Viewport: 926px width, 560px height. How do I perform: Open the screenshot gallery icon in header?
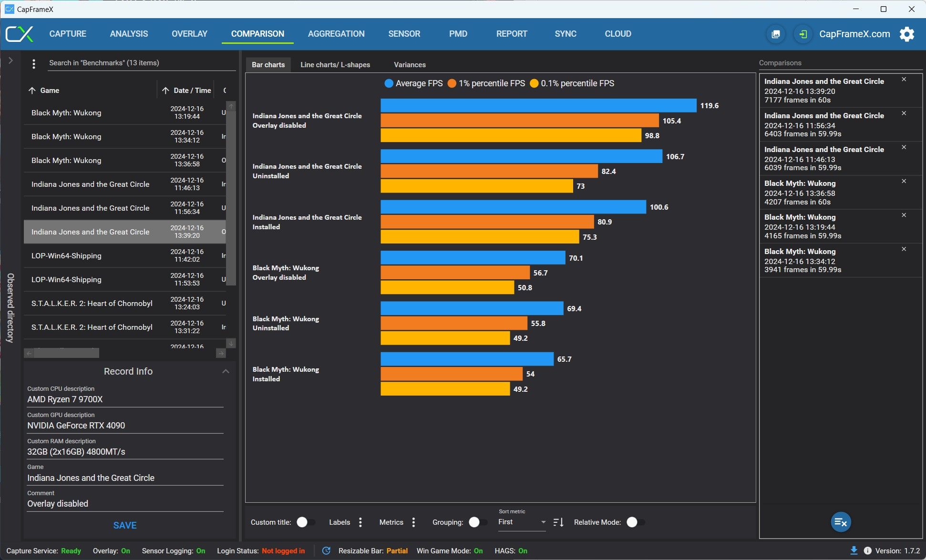[776, 34]
